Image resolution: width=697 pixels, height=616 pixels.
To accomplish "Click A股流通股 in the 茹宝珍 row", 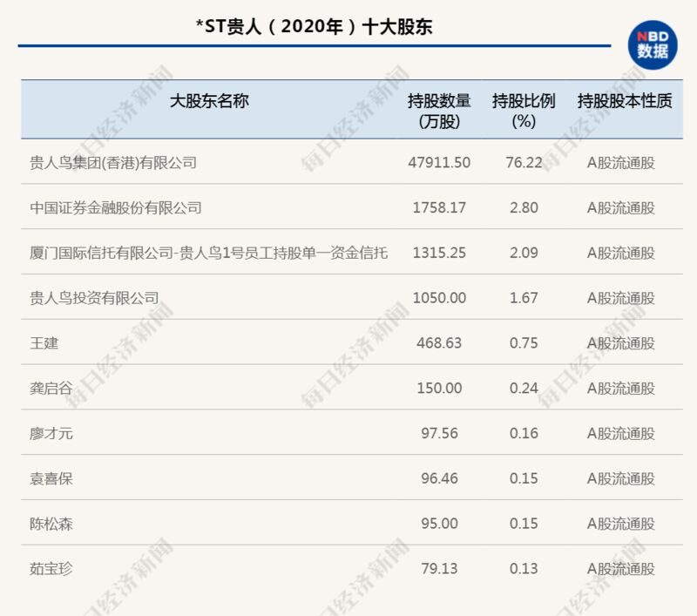I will [x=621, y=569].
